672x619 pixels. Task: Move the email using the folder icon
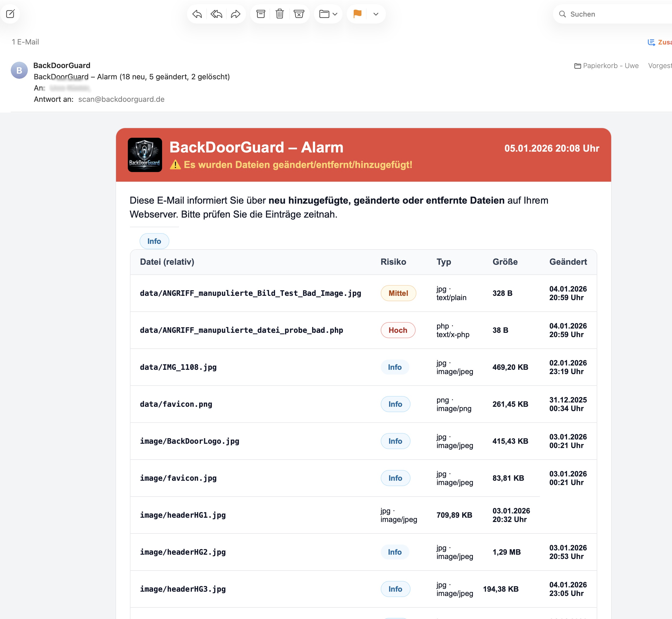pos(324,14)
